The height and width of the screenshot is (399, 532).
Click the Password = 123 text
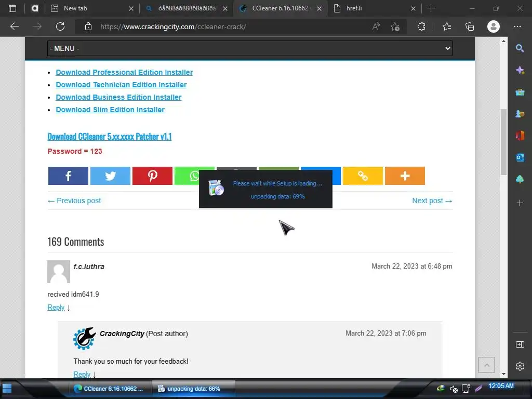(75, 151)
